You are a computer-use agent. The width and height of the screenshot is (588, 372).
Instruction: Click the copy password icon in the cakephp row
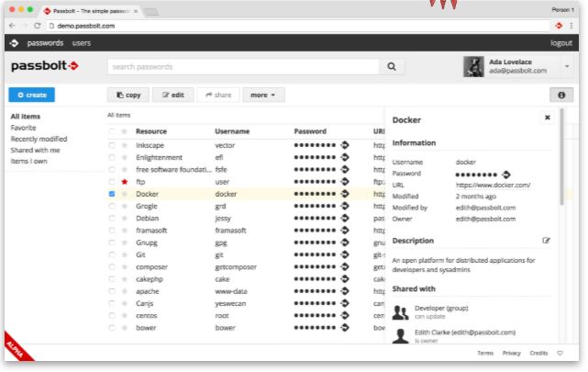(345, 279)
